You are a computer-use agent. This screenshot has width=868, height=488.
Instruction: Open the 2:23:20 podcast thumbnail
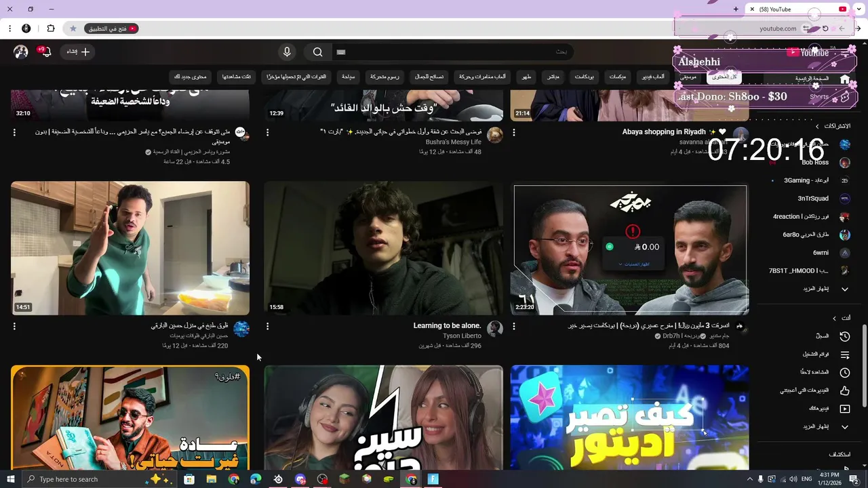pyautogui.click(x=630, y=248)
